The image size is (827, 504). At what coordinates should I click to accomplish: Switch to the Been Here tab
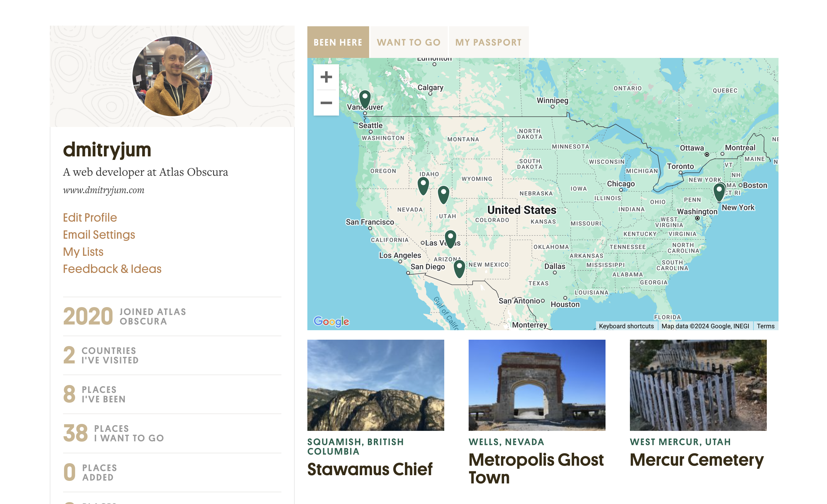pos(338,42)
